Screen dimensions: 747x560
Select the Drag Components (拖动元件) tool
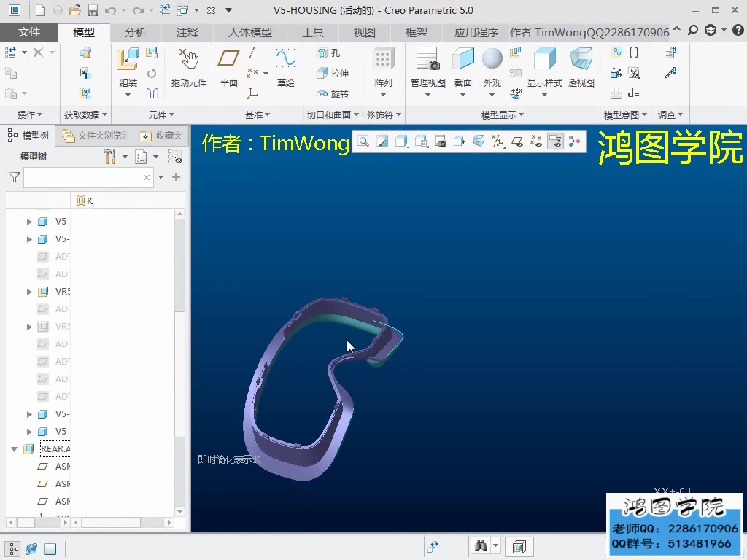tap(189, 68)
